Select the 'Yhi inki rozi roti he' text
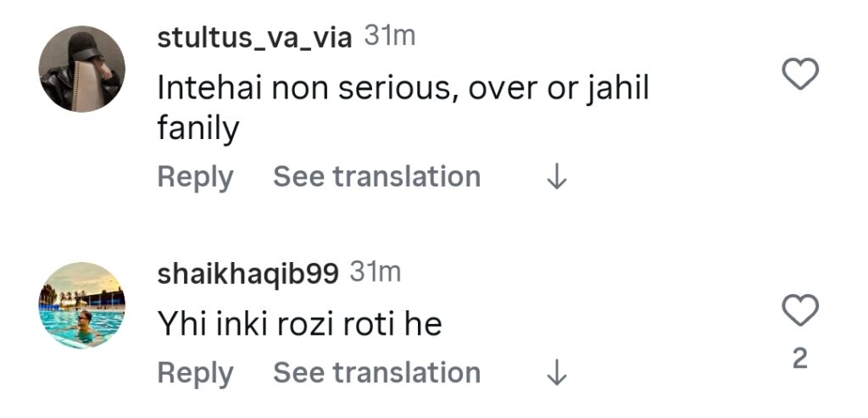This screenshot has width=868, height=418. pos(299,323)
